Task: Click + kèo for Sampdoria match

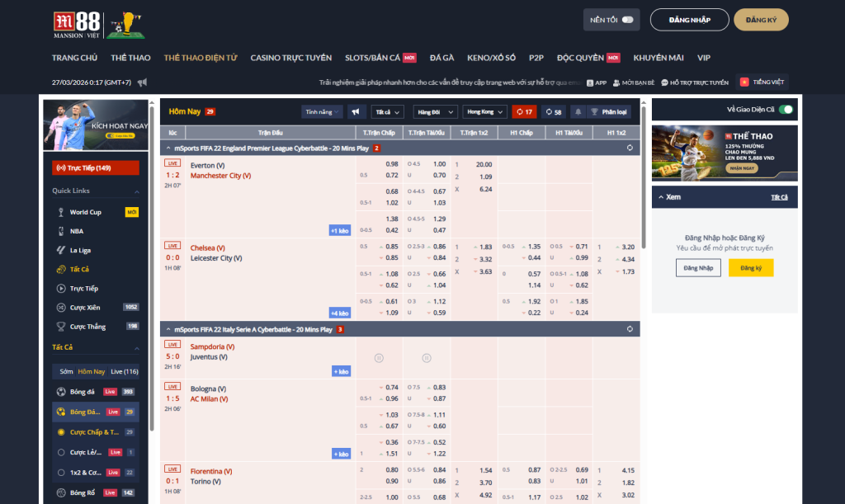Action: tap(341, 371)
